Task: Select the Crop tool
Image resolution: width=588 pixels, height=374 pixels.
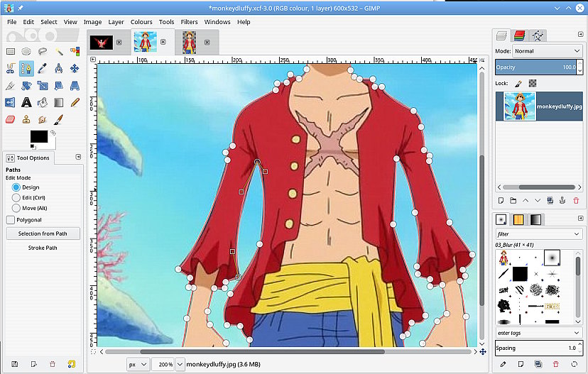Action: tap(11, 86)
